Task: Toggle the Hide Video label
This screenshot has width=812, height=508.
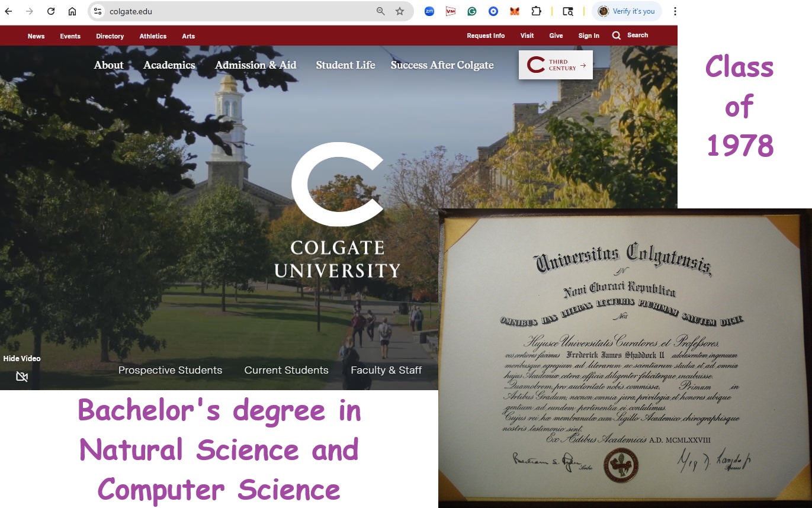Action: [22, 358]
